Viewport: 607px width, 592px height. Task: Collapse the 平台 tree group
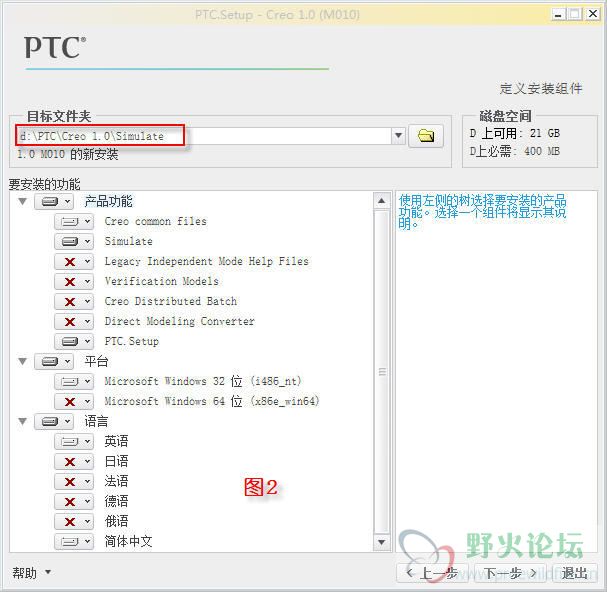click(x=23, y=361)
